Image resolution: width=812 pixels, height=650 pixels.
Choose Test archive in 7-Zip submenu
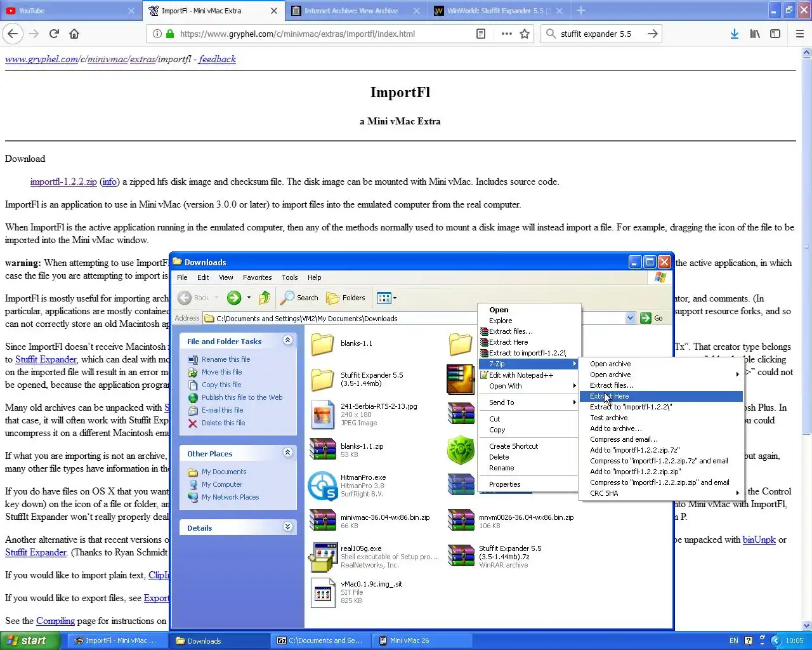click(661, 418)
